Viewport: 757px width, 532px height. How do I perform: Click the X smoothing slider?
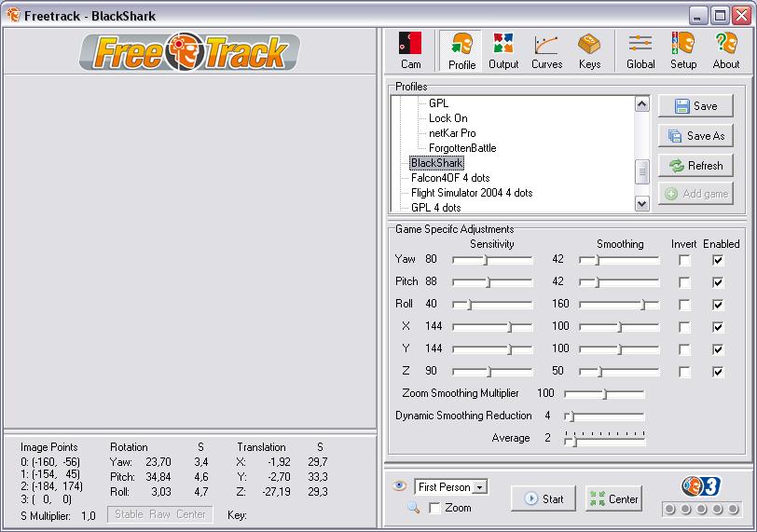[x=619, y=327]
